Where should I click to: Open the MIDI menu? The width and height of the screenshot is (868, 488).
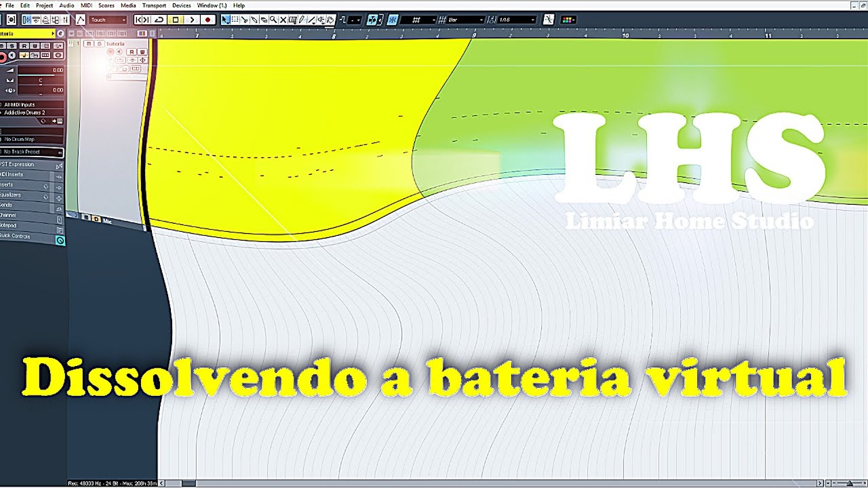tap(86, 5)
